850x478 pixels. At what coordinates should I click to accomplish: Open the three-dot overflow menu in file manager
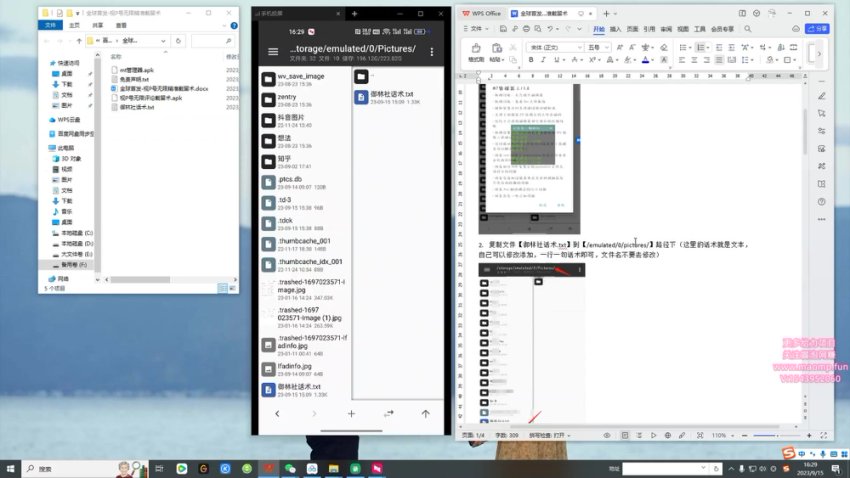429,51
